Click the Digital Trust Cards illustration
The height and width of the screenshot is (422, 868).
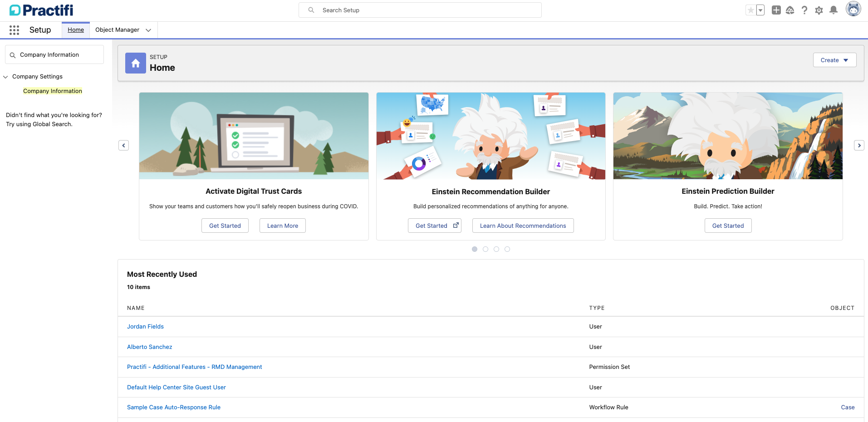(x=254, y=136)
